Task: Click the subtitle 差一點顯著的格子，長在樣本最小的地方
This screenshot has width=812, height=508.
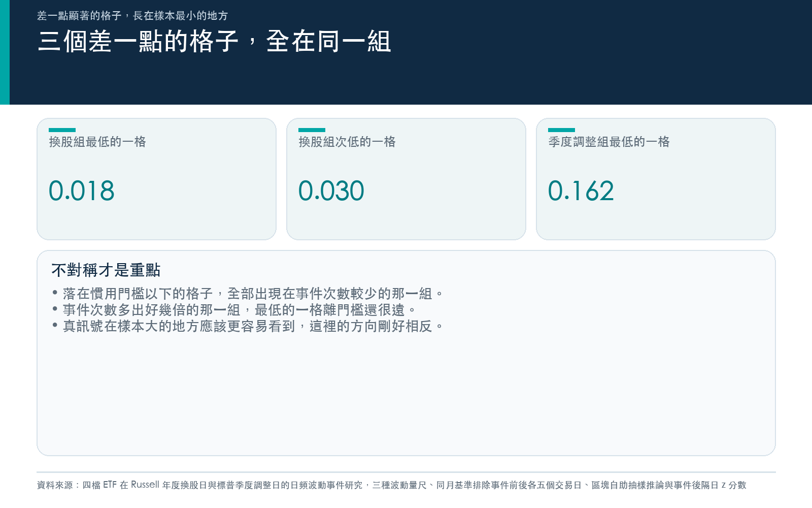Action: 132,16
